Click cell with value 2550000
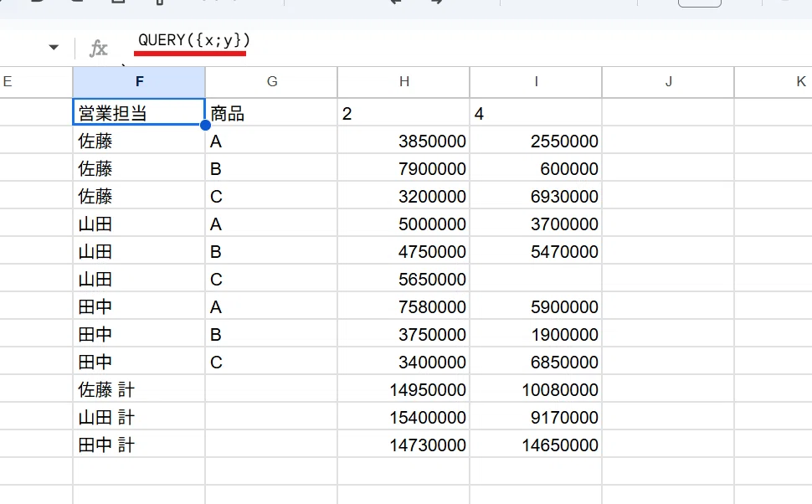 tap(536, 141)
